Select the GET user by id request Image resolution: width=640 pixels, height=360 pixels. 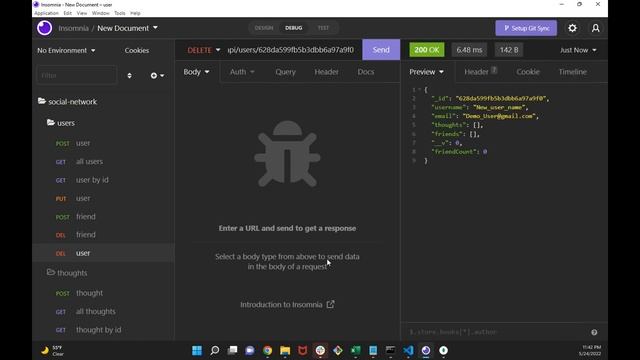point(103,180)
